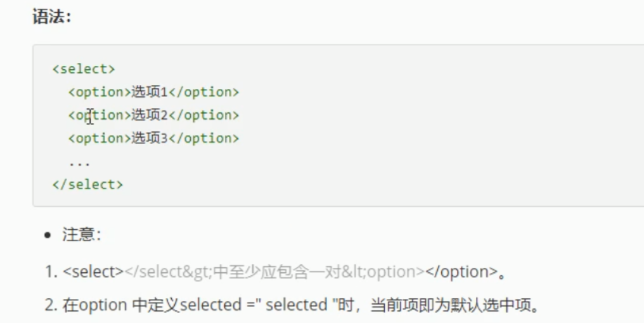Select the 选项1 text in code
Screen dimensions: 644x323
click(x=149, y=92)
